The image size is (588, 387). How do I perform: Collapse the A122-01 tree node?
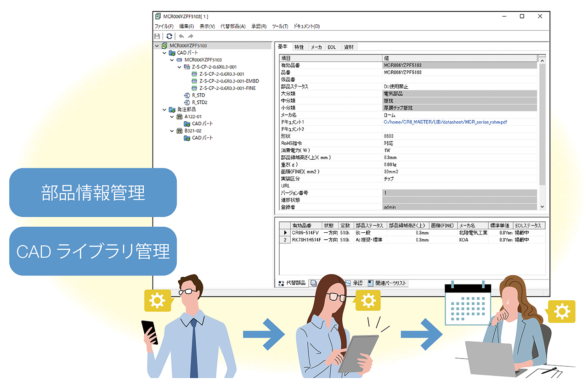(172, 117)
